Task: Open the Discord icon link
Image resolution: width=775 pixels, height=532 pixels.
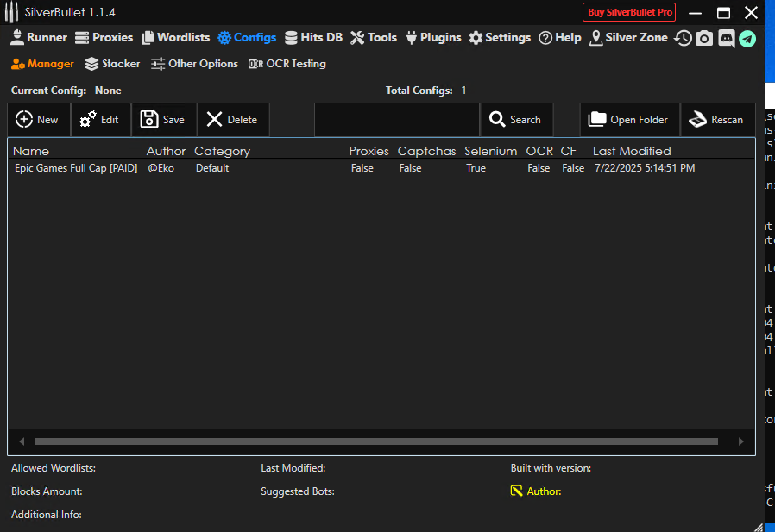Action: (726, 38)
